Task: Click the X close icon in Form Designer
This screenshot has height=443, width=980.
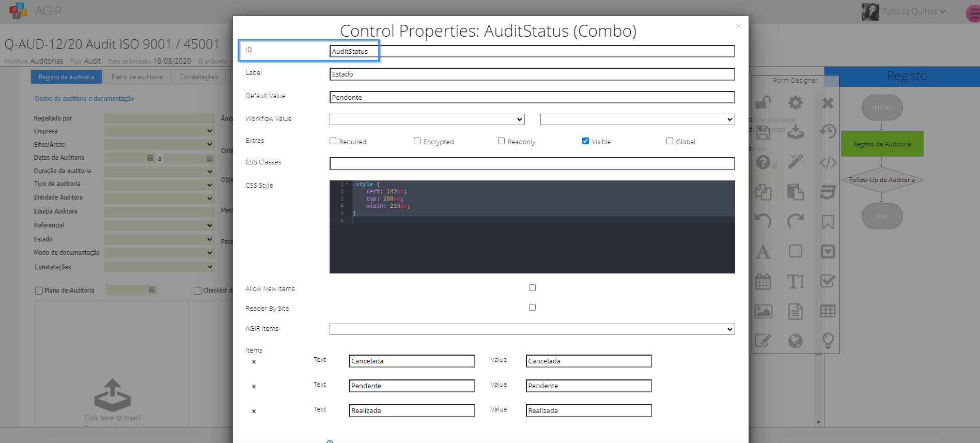Action: click(828, 103)
